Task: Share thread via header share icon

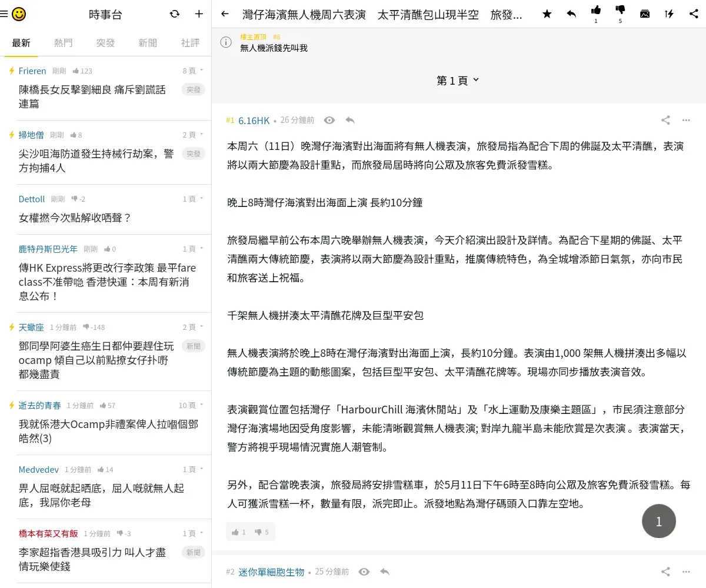Action: click(694, 14)
